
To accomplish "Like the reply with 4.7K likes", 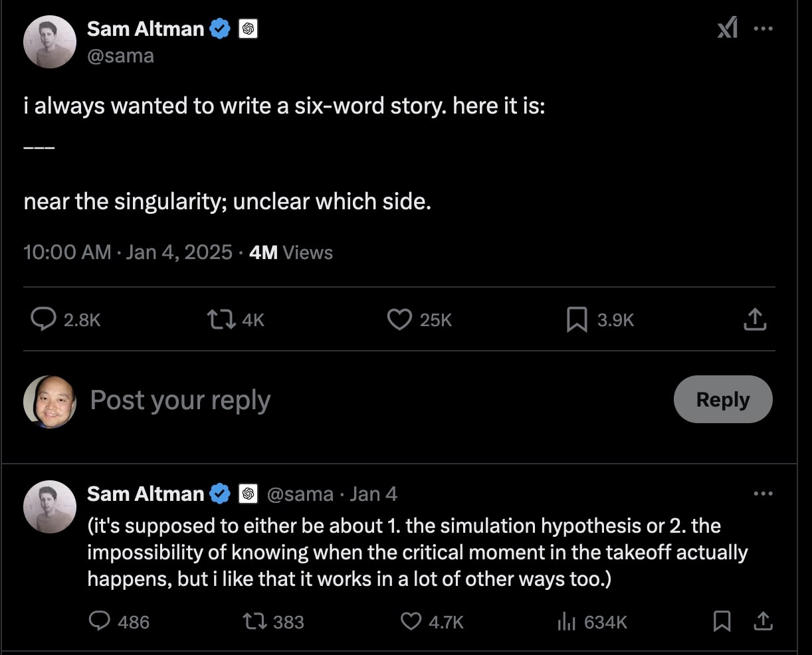I will click(x=411, y=622).
